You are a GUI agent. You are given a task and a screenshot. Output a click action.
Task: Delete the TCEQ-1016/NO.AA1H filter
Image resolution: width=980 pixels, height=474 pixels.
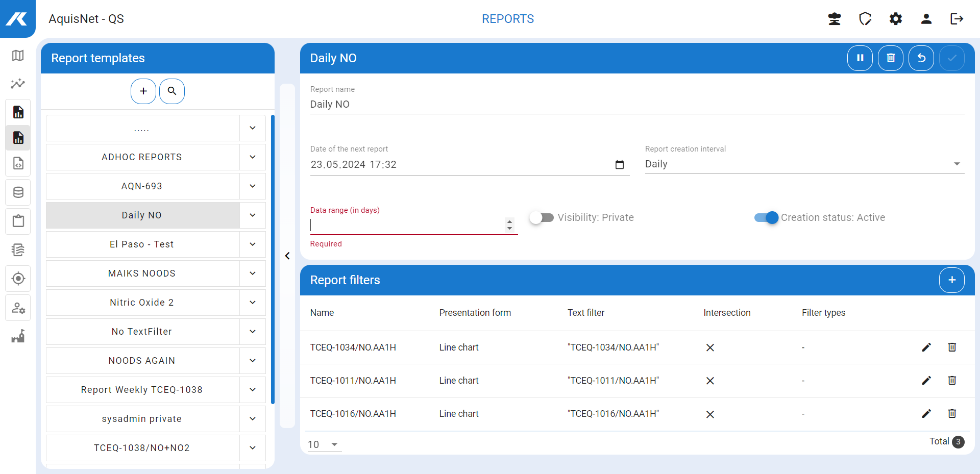[x=952, y=414]
